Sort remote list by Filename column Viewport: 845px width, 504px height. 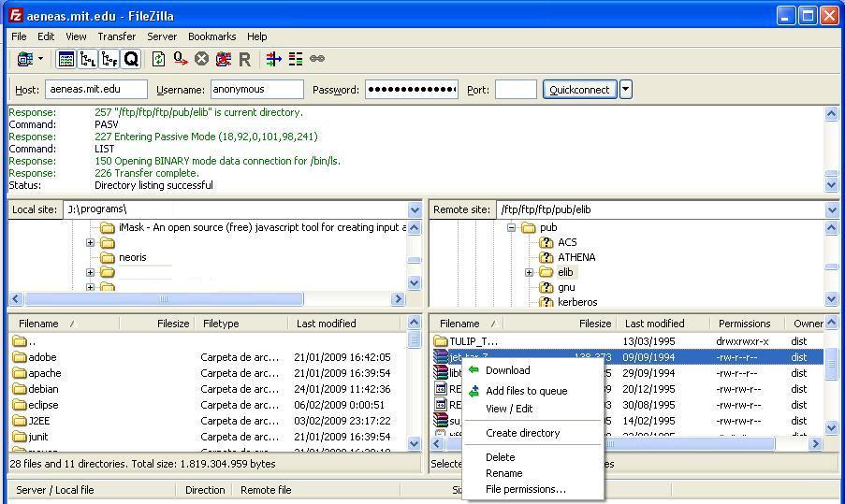(x=468, y=324)
